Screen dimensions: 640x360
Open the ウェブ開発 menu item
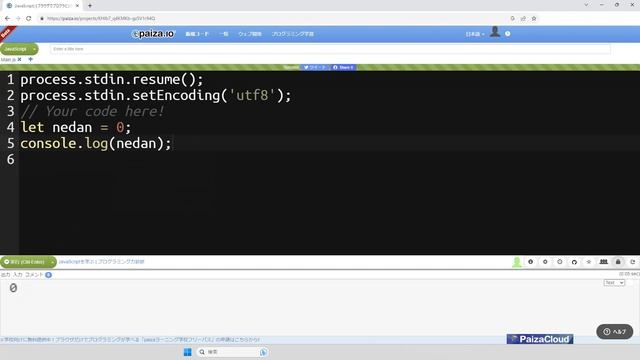tap(250, 34)
